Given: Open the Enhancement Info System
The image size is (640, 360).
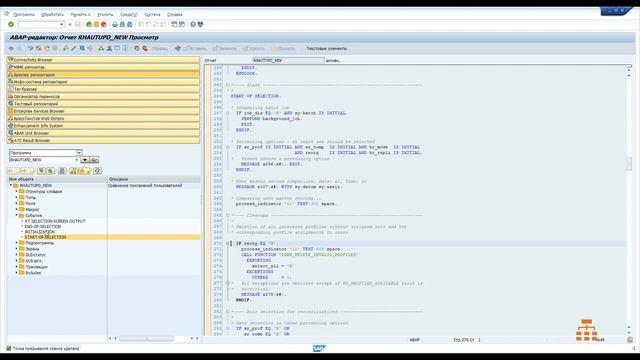Looking at the screenshot, I should tap(103, 126).
